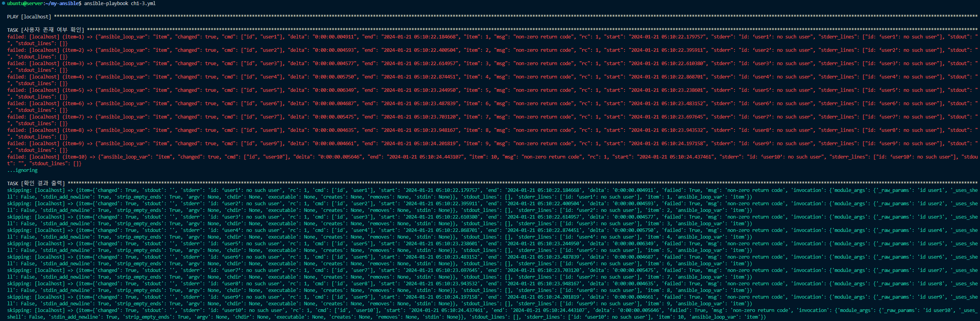This screenshot has width=980, height=321.
Task: Click the 'ansible-playbook' command word
Action: 106,3
